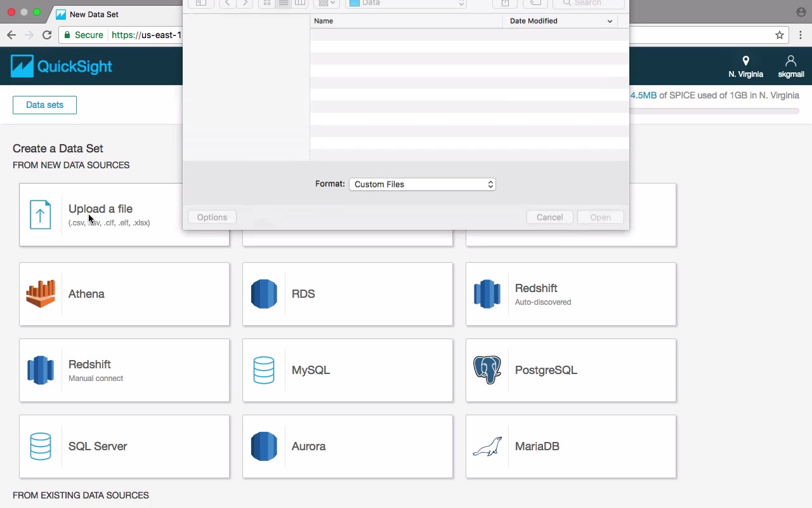Toggle the file dialog sidebar
The width and height of the screenshot is (812, 508).
coord(200,3)
